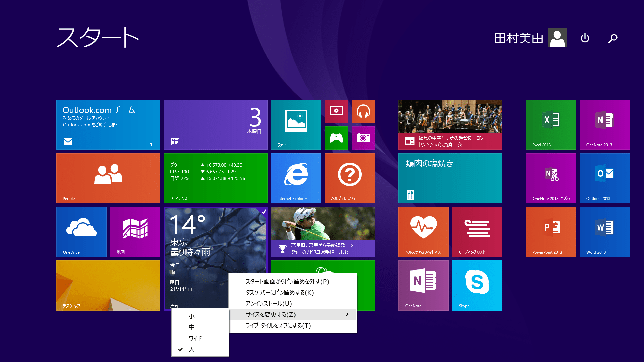Launch Outlook 2013
Screen dimensions: 644x362
(604, 178)
